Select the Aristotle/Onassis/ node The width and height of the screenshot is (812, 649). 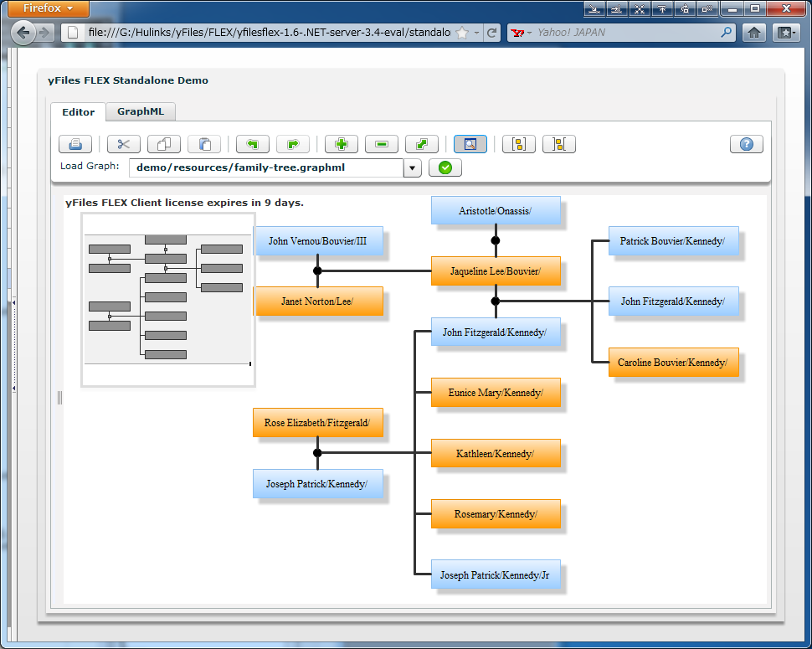496,210
